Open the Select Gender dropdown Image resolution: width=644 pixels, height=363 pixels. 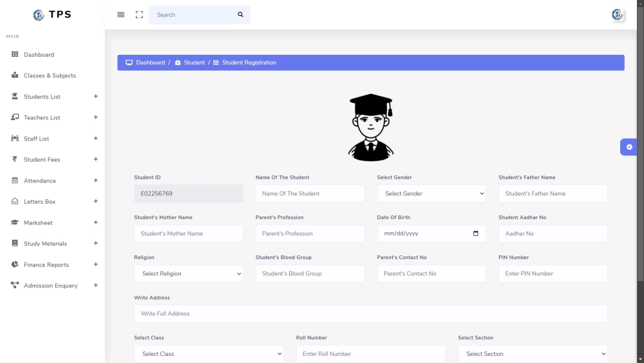[x=431, y=193]
